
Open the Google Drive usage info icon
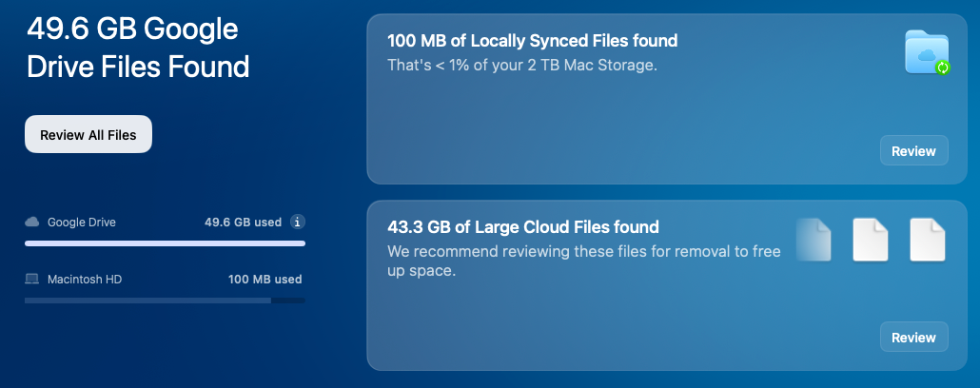[298, 222]
